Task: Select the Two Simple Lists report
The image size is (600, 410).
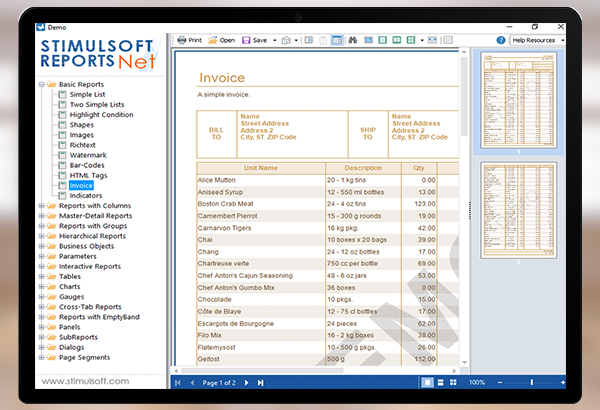Action: (97, 105)
